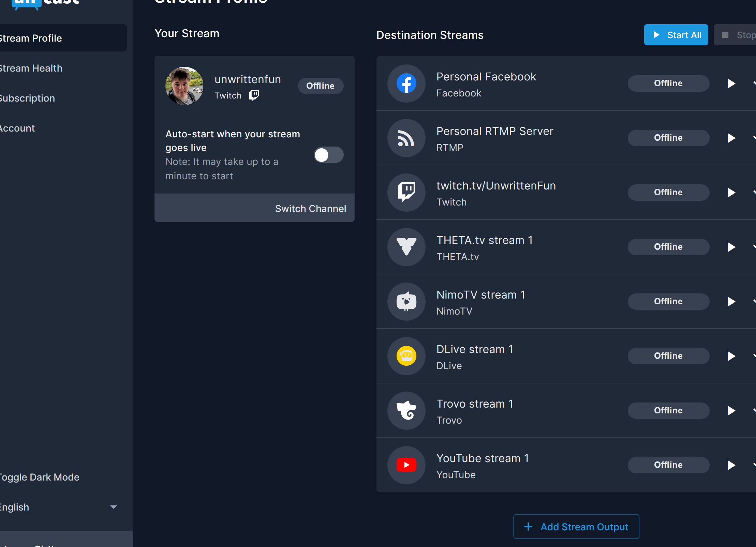Select the THETA.tv stream 1 name
The image size is (756, 547).
click(485, 240)
